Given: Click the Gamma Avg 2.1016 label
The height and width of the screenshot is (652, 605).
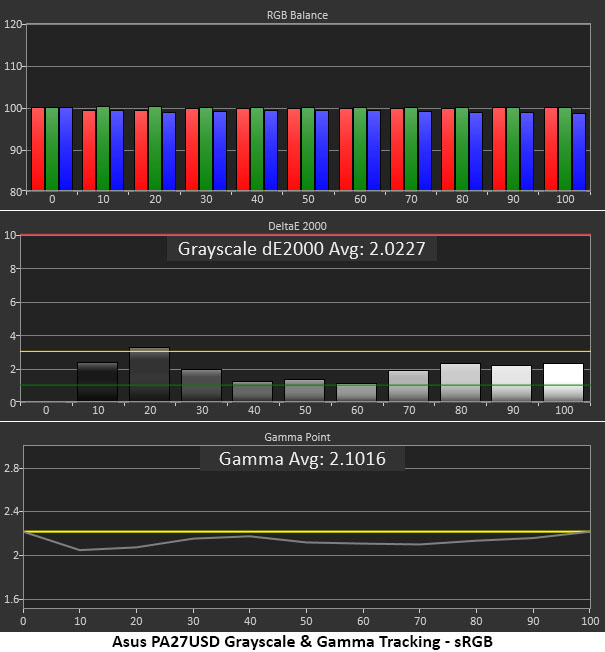Looking at the screenshot, I should click(302, 459).
